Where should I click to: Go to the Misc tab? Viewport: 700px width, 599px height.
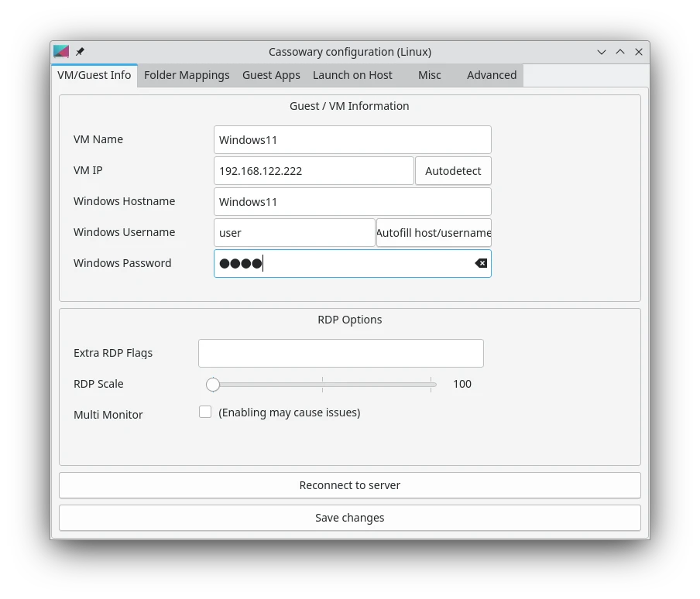[429, 75]
